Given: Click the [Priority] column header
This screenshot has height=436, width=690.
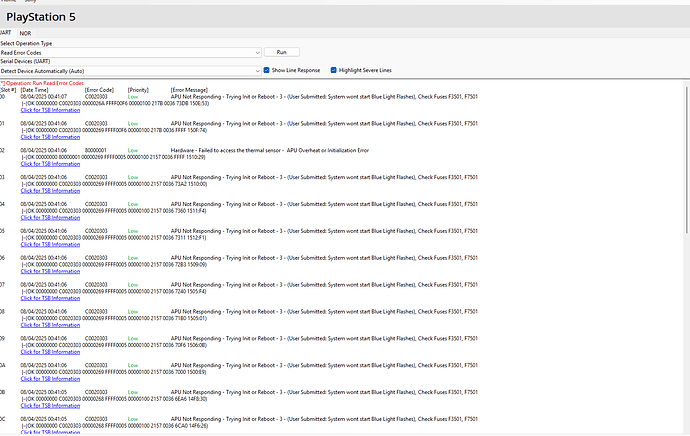Looking at the screenshot, I should coord(138,90).
